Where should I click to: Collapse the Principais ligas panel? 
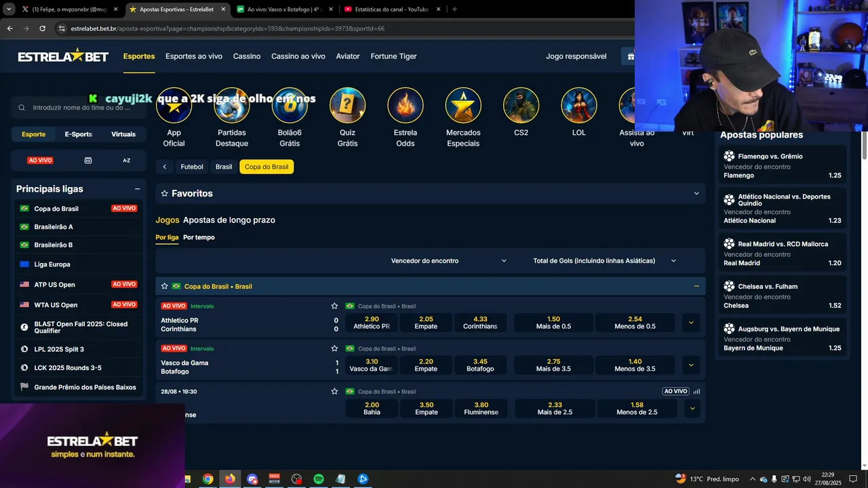click(x=137, y=189)
